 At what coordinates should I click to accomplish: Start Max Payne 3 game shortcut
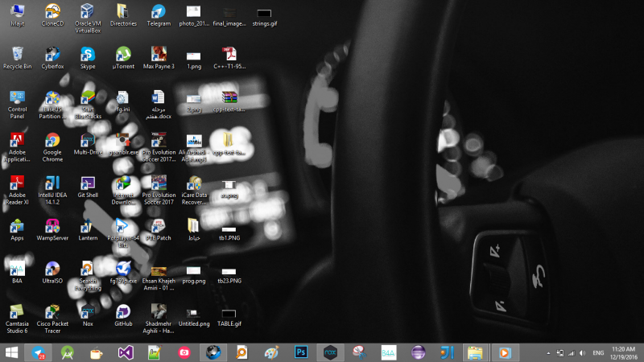click(x=159, y=58)
